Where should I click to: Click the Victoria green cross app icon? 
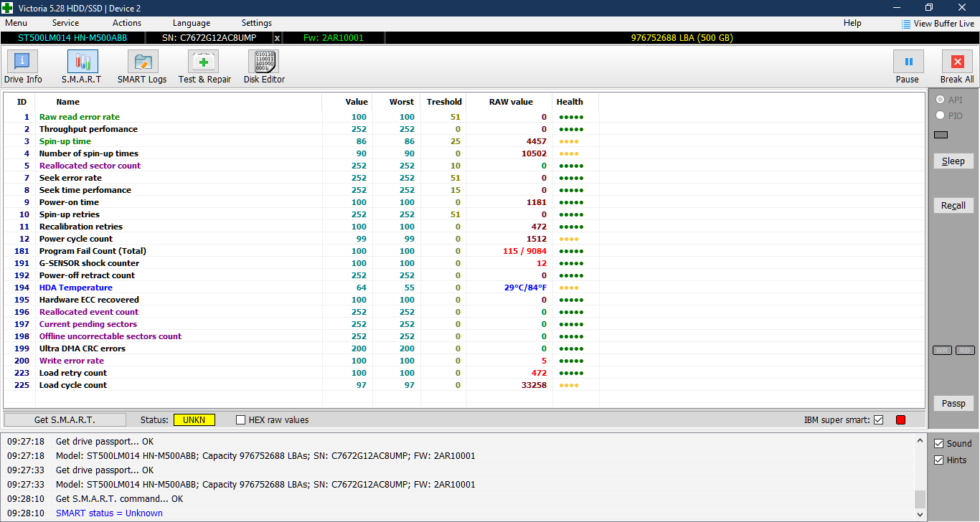[7, 8]
